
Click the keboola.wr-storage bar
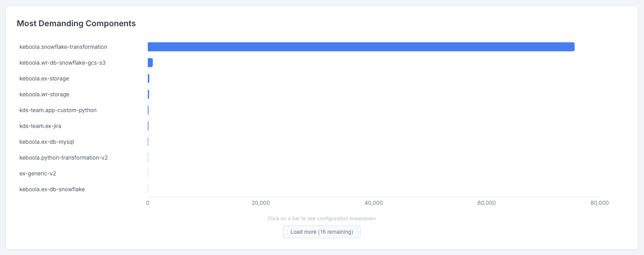[x=148, y=94]
